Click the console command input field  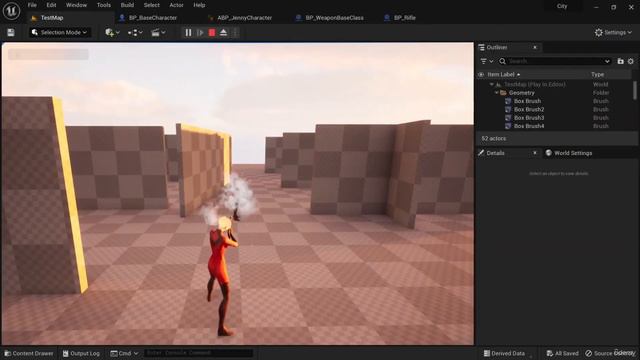[x=198, y=353]
